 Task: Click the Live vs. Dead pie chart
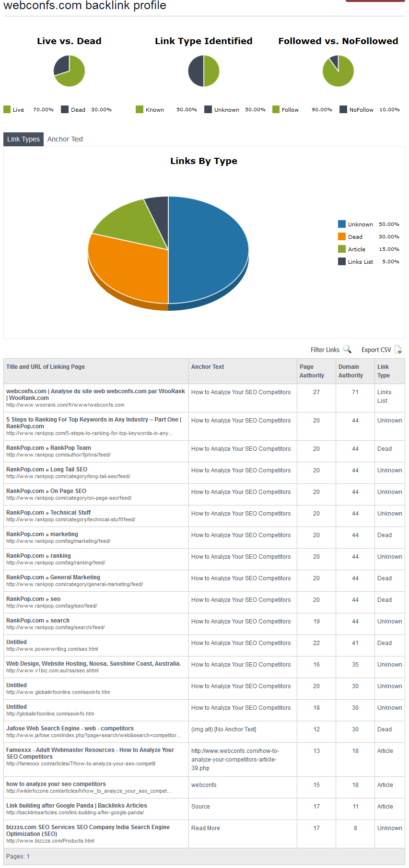pyautogui.click(x=69, y=71)
